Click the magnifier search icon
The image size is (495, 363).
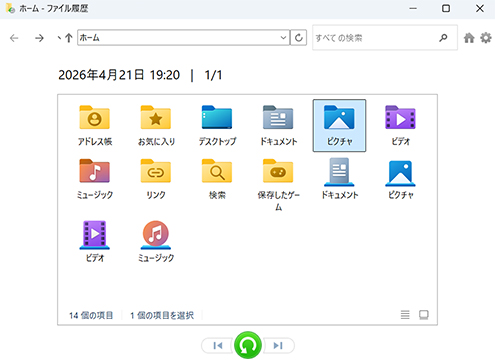pos(443,38)
